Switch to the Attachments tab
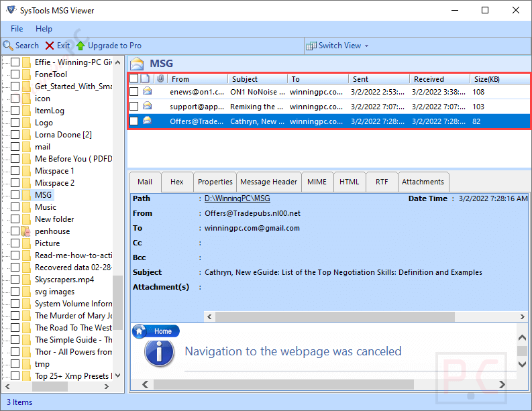The width and height of the screenshot is (532, 411). click(x=423, y=182)
